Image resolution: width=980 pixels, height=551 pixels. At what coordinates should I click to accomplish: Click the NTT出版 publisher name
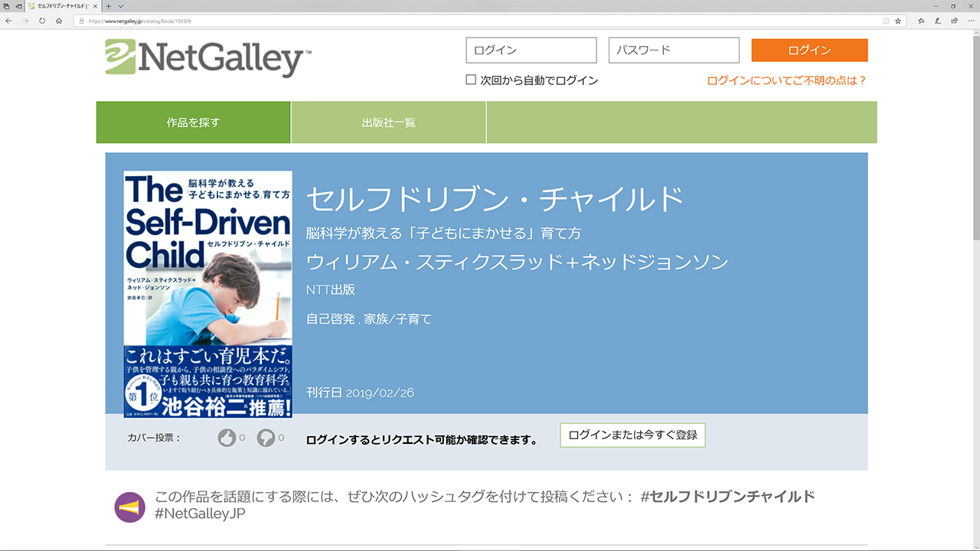coord(331,290)
